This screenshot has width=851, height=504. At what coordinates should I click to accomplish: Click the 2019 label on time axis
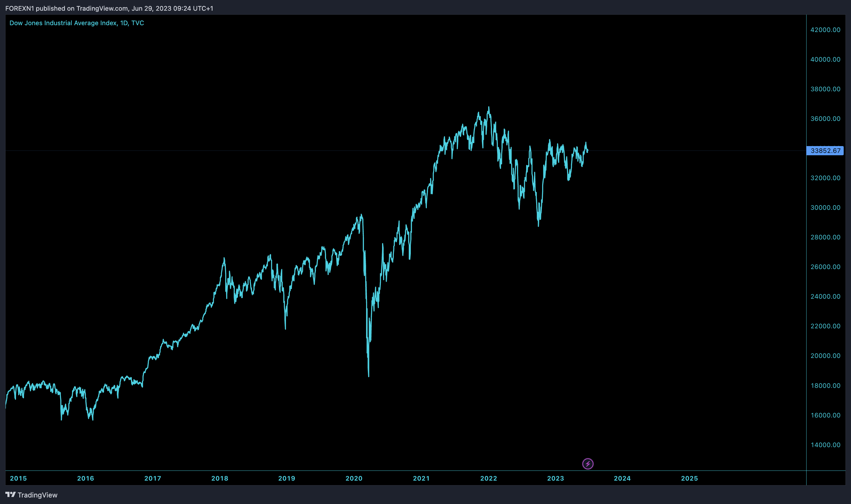point(287,478)
